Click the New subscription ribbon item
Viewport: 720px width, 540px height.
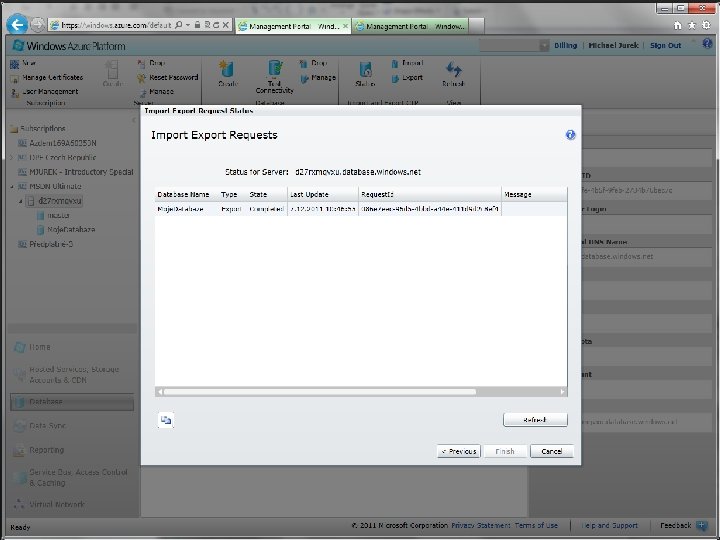23,63
